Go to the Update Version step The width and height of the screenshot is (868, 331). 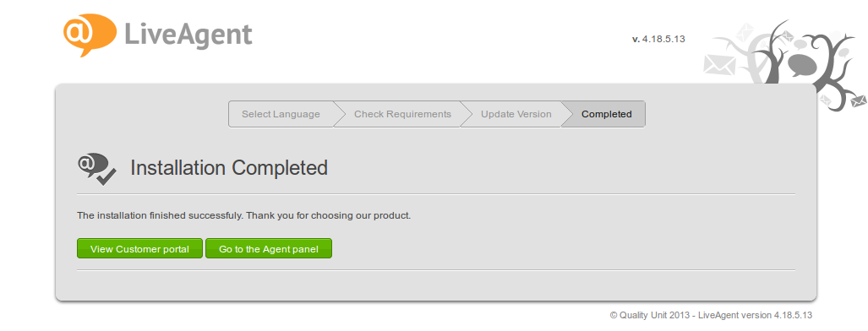point(516,114)
